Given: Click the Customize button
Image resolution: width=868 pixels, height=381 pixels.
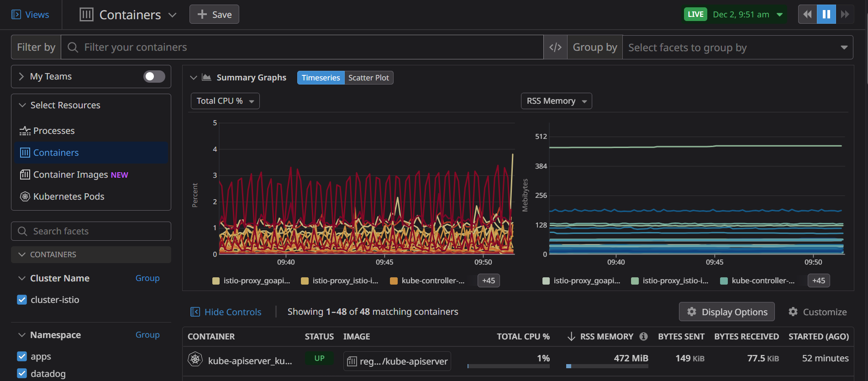Looking at the screenshot, I should pyautogui.click(x=817, y=312).
